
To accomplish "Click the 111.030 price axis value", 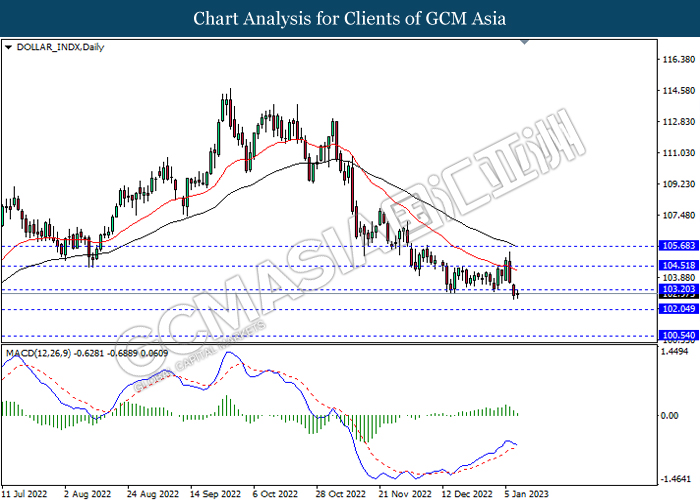I will coord(679,153).
